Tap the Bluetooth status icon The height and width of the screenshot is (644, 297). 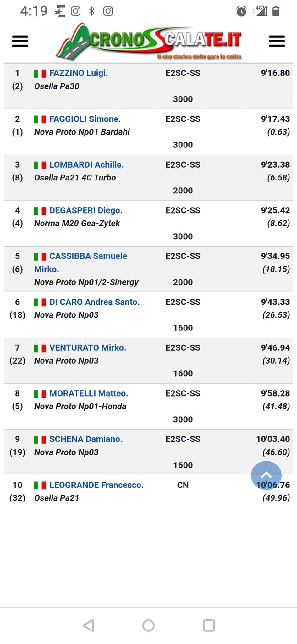[x=92, y=11]
